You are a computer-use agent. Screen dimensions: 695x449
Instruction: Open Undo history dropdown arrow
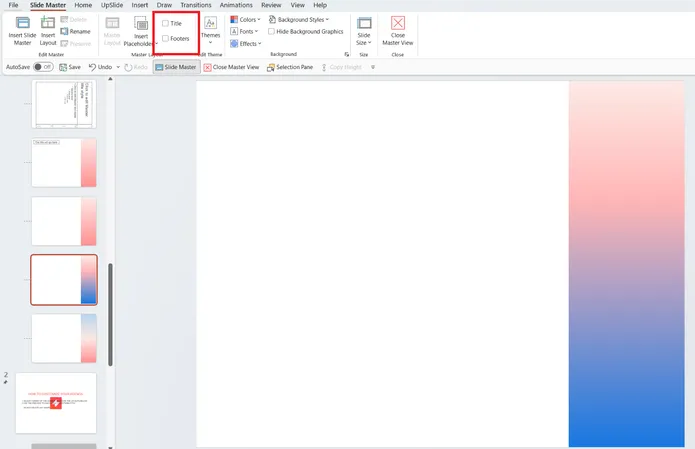118,67
